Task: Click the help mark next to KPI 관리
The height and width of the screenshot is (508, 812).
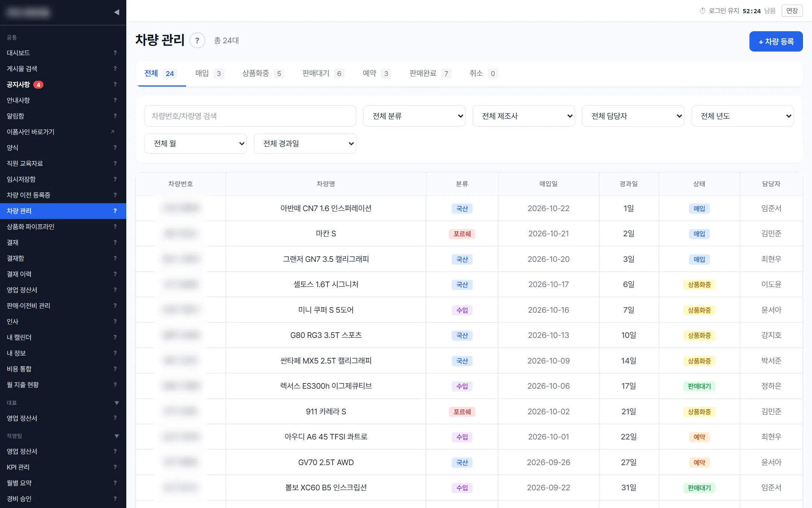Action: [x=115, y=467]
